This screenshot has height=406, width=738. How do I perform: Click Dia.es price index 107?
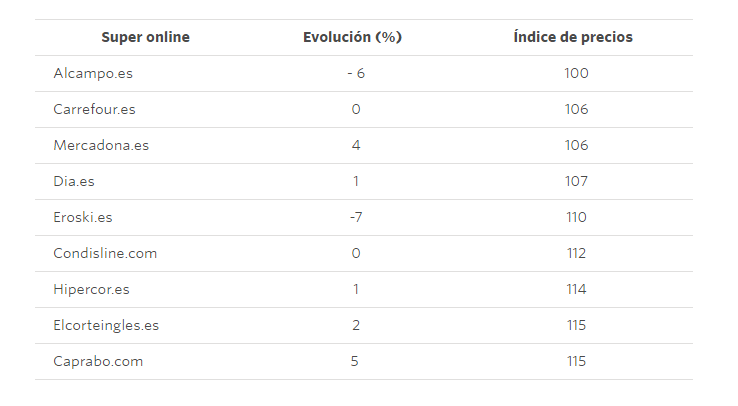(x=576, y=181)
